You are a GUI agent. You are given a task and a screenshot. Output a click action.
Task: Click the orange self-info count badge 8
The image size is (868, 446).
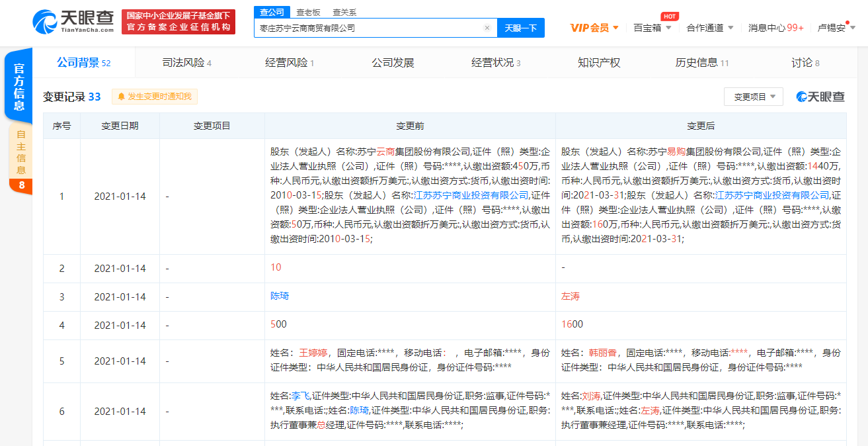coord(21,186)
